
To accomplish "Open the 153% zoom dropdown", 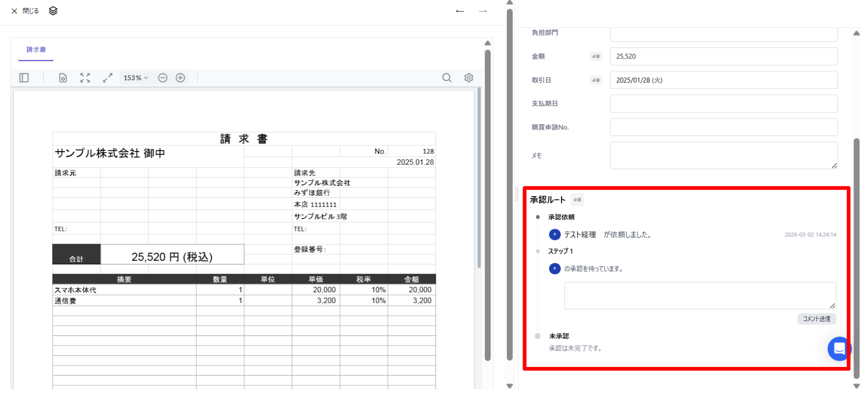I will (136, 78).
